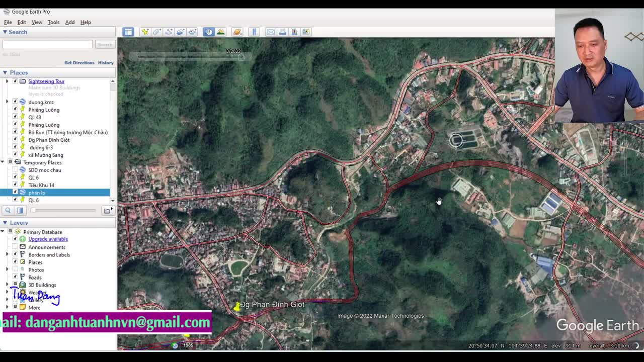
Task: Click the Đg Phan Đình Giót pushpin on the map
Action: (236, 306)
